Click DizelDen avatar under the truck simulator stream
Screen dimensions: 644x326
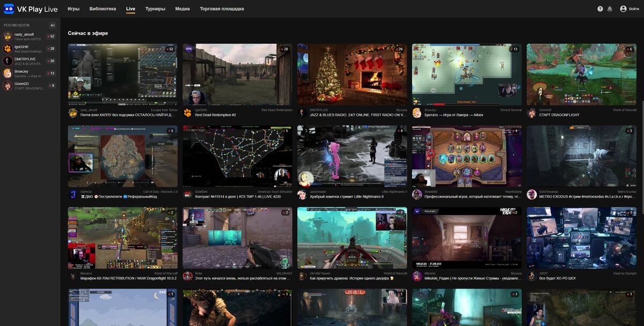[x=188, y=194]
